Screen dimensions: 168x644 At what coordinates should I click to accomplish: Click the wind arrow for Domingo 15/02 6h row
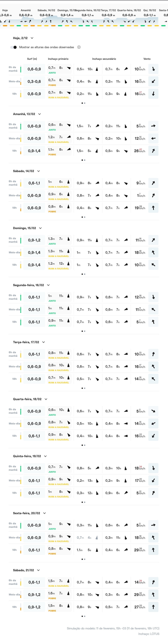pyautogui.click(x=153, y=240)
